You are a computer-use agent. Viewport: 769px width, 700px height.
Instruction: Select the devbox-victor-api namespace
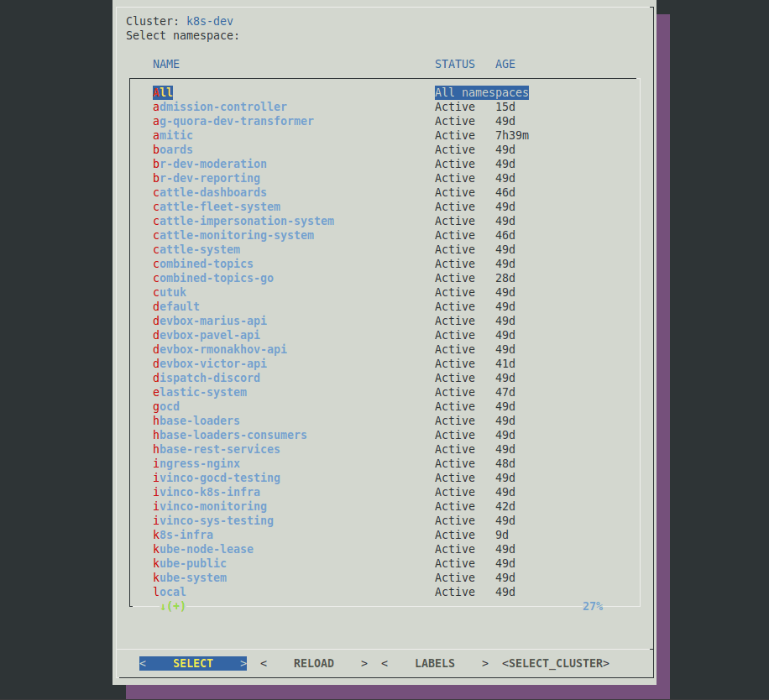210,363
